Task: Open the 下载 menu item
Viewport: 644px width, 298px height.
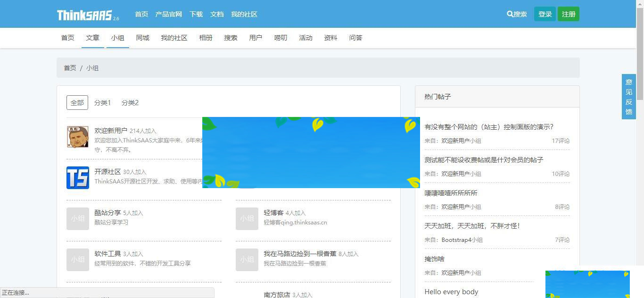Action: tap(196, 14)
